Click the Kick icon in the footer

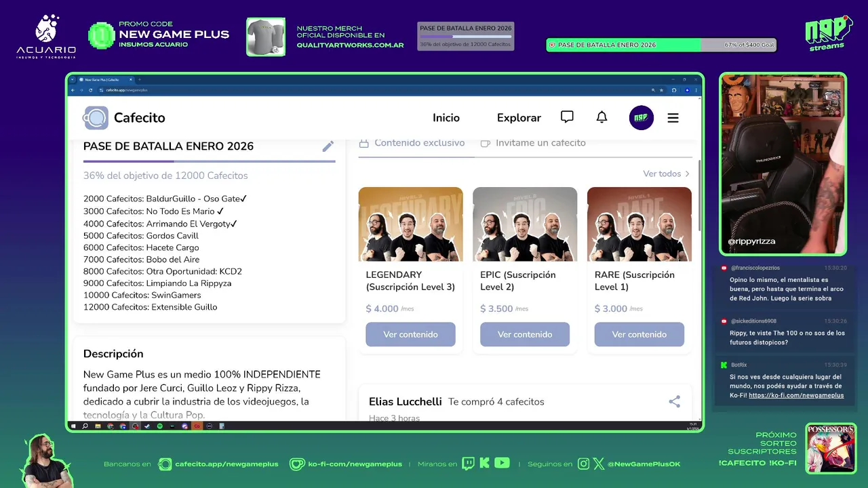pos(485,464)
